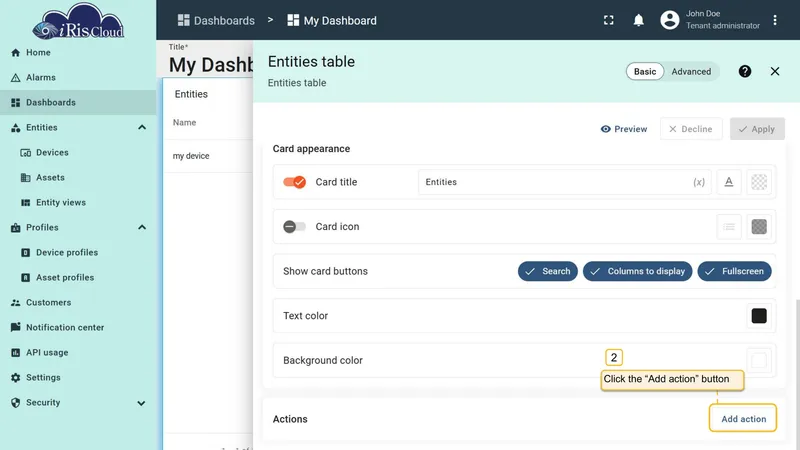This screenshot has width=800, height=450.
Task: Click the John Doe user avatar icon
Action: pyautogui.click(x=669, y=20)
